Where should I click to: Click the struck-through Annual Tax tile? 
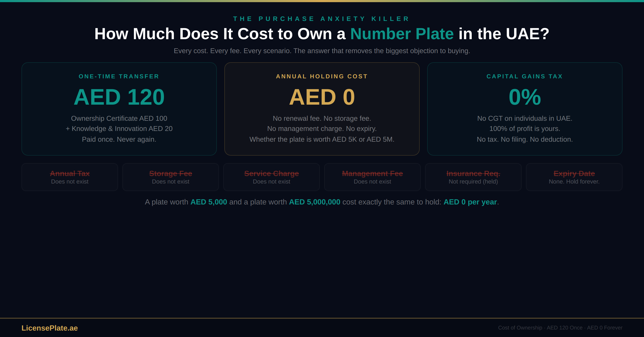click(x=70, y=177)
